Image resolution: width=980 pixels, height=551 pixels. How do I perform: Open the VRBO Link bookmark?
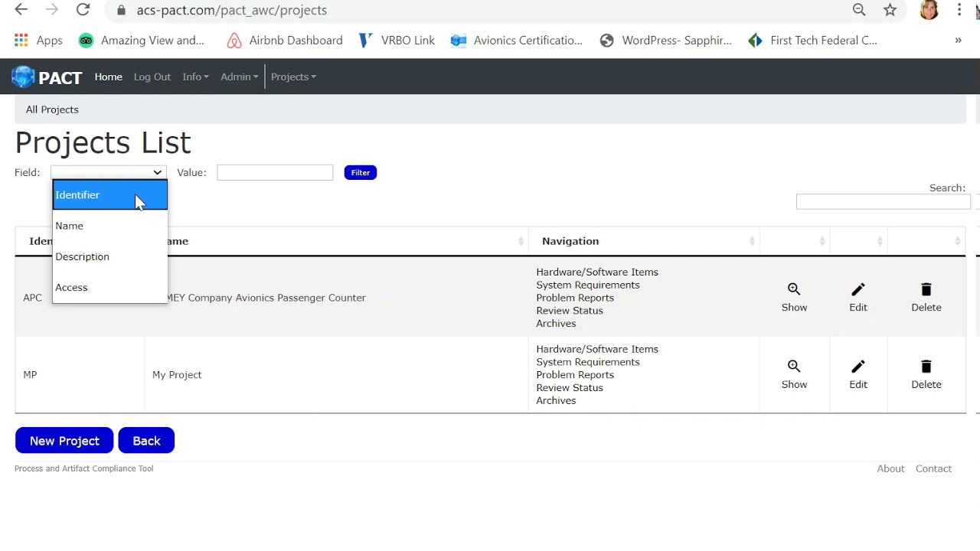coord(397,41)
